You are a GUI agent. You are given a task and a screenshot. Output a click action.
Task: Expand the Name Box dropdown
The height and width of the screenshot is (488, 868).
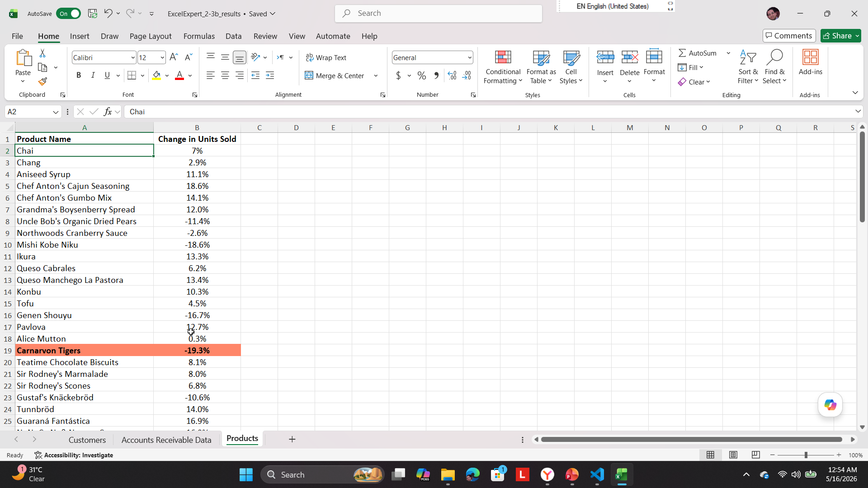point(56,112)
